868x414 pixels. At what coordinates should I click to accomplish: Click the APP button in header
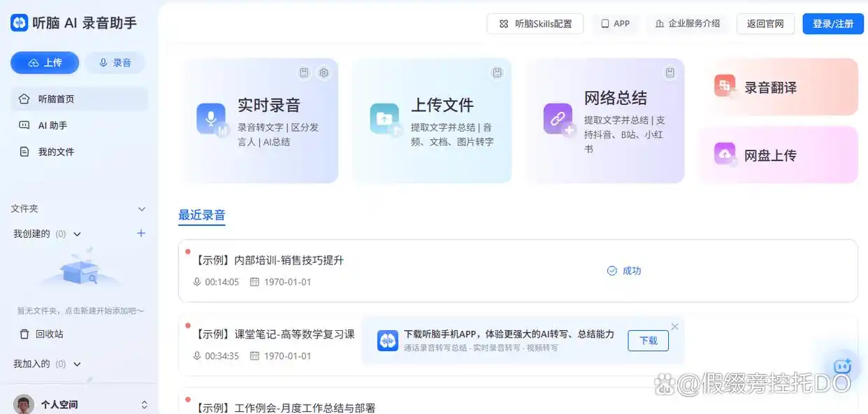coord(616,24)
